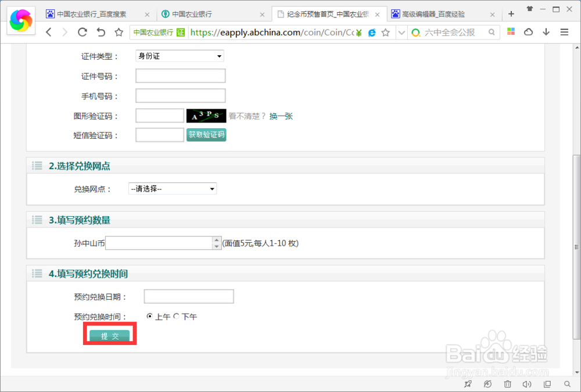The height and width of the screenshot is (392, 581).
Task: Click the trash icon in status bar
Action: pos(508,384)
